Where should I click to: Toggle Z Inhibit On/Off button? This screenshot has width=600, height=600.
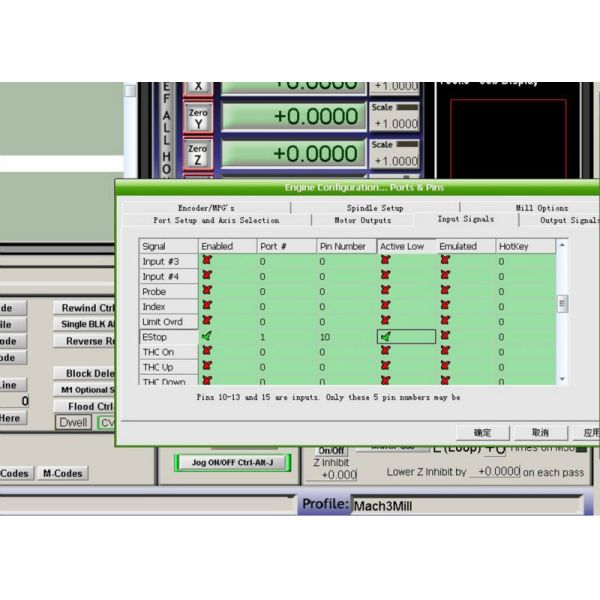(332, 451)
